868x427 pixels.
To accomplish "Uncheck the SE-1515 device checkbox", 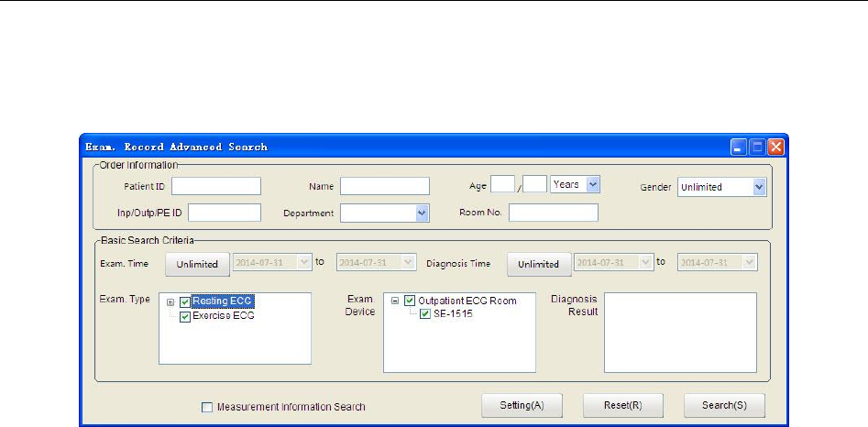I will 425,314.
